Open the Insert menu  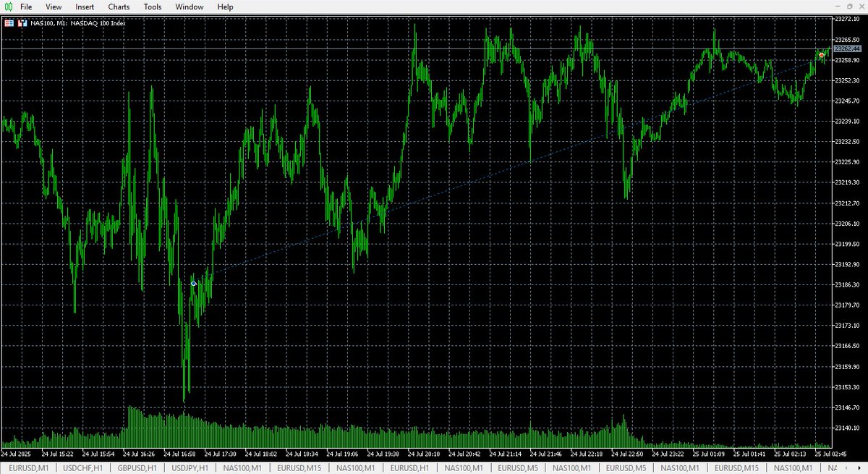85,7
